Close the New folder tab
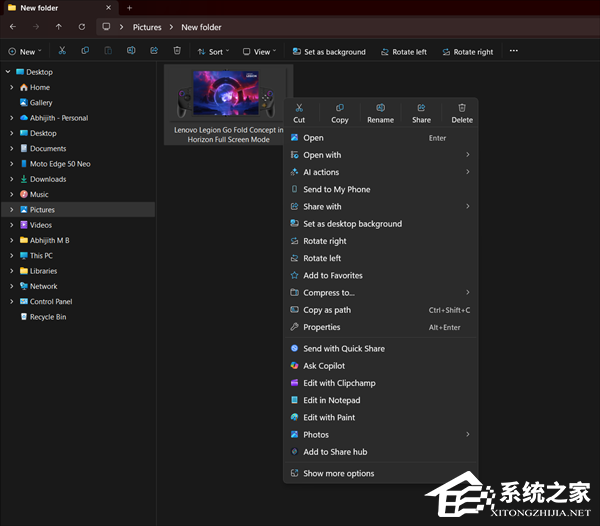 (108, 8)
